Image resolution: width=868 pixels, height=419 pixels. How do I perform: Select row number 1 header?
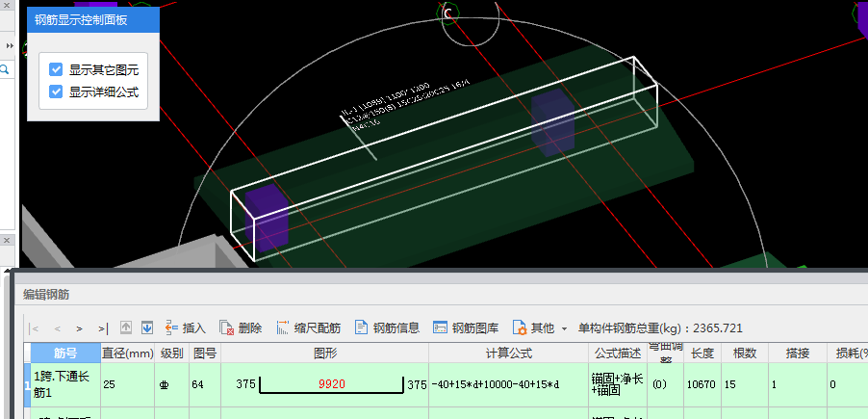(x=27, y=384)
